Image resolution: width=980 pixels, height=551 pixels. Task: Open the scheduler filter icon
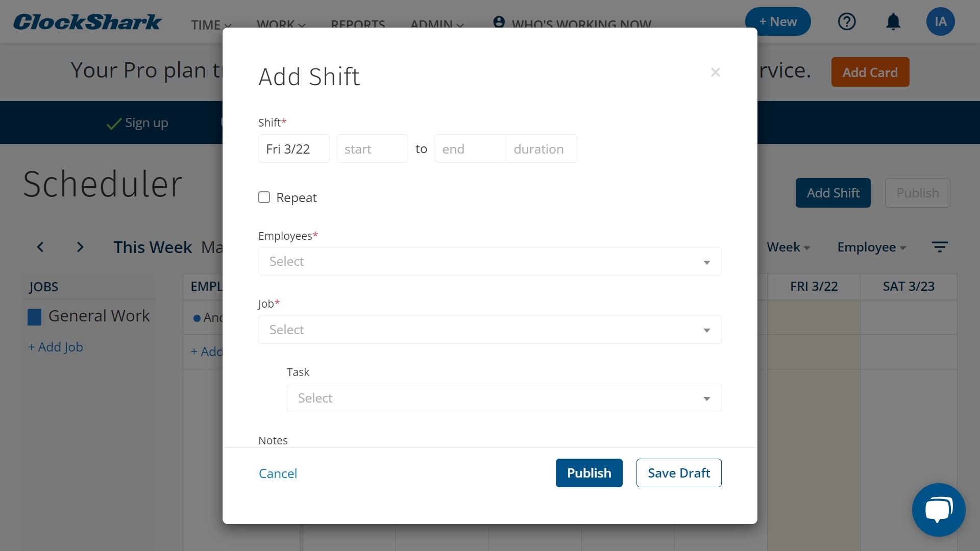pyautogui.click(x=939, y=247)
